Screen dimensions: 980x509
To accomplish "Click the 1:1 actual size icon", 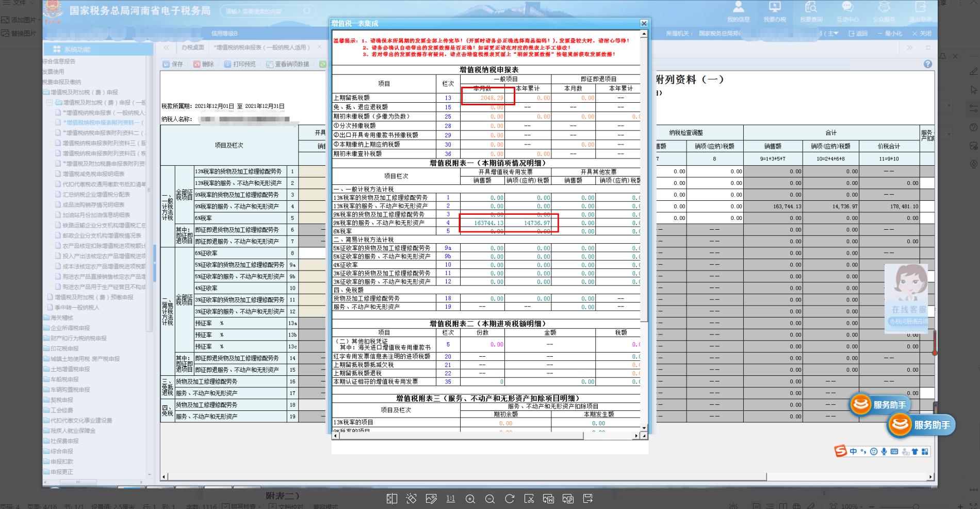I will 450,499.
